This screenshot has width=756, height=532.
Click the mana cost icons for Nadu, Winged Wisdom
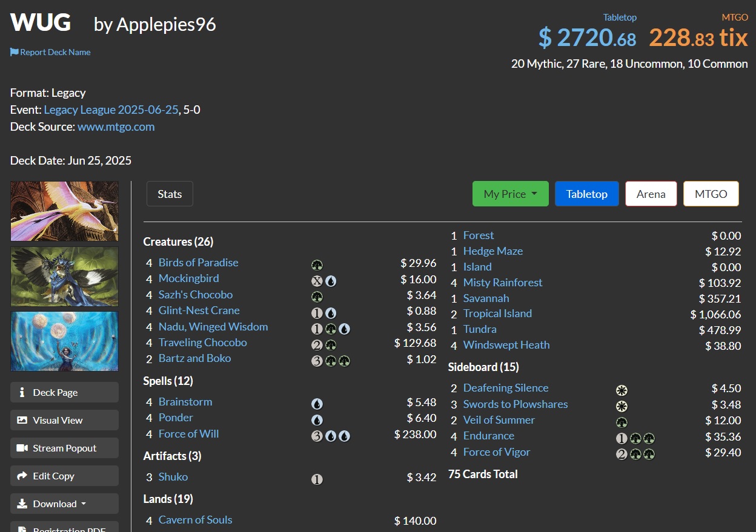click(331, 329)
